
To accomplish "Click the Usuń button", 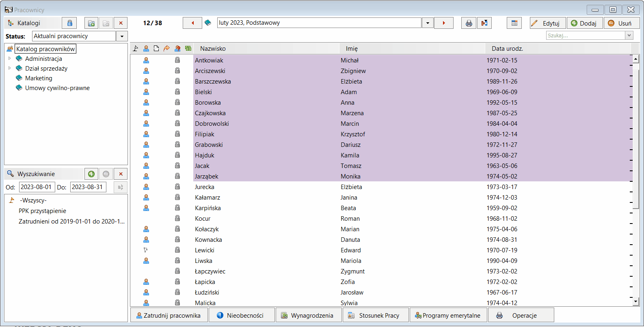I will coord(622,23).
